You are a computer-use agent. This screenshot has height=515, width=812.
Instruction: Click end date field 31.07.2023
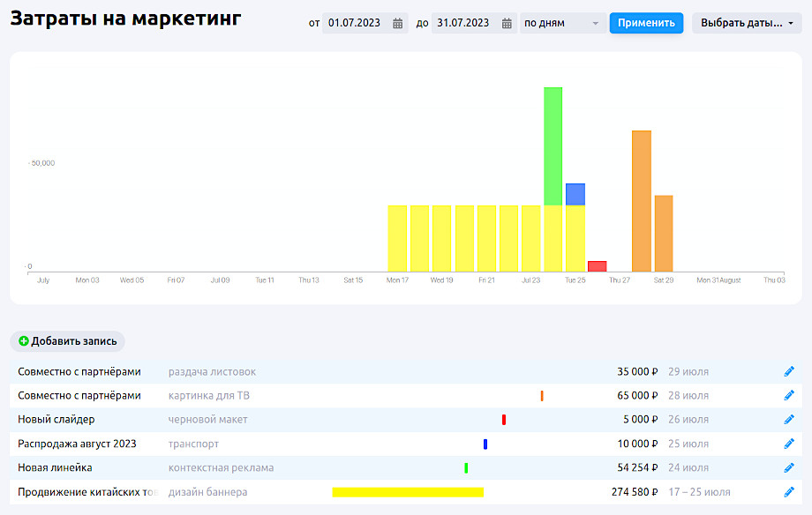pos(462,23)
